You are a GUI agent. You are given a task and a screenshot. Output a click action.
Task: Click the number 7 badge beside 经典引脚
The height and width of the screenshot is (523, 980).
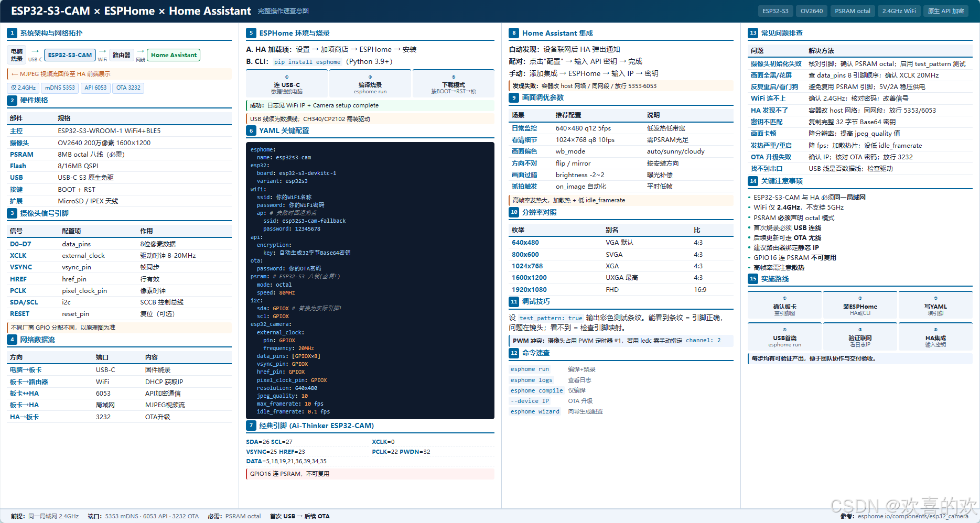pyautogui.click(x=251, y=426)
